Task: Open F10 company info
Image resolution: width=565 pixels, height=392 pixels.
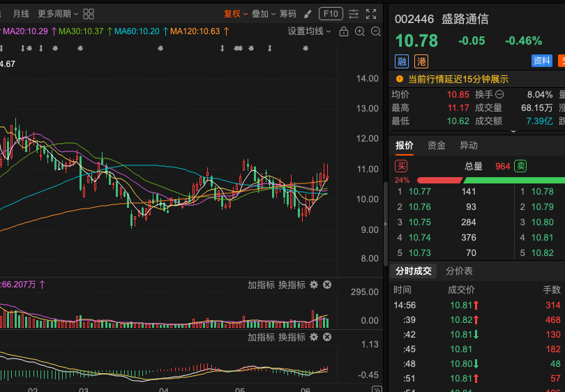Action: tap(331, 14)
